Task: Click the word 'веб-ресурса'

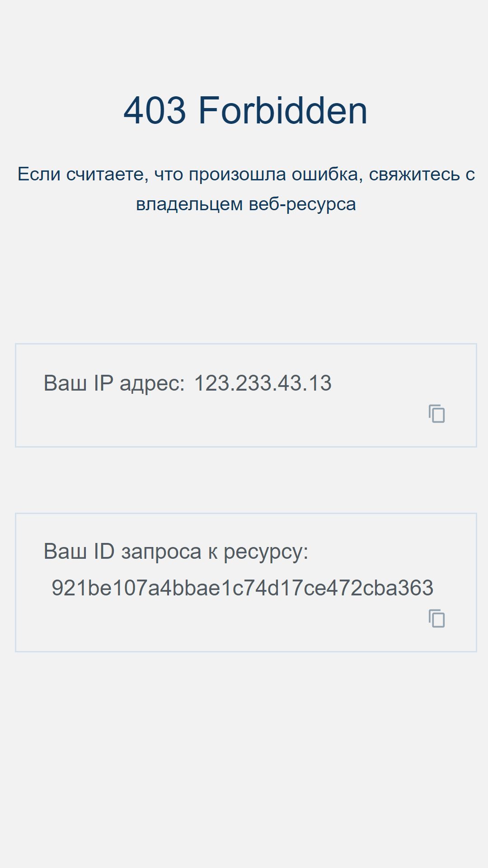Action: pyautogui.click(x=303, y=204)
